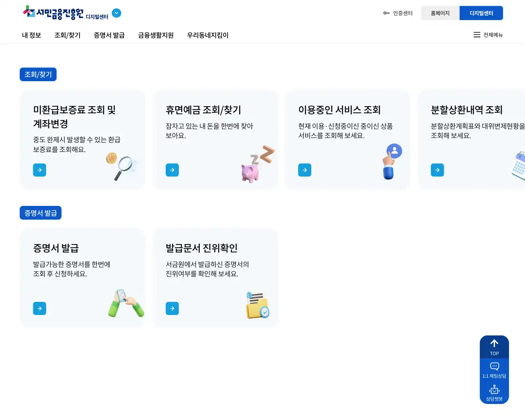Select the 증명서 발급 navigation menu
525x420 pixels.
109,35
